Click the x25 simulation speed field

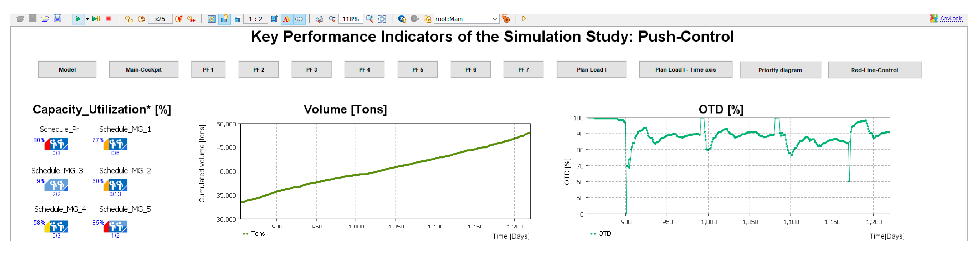pos(160,19)
